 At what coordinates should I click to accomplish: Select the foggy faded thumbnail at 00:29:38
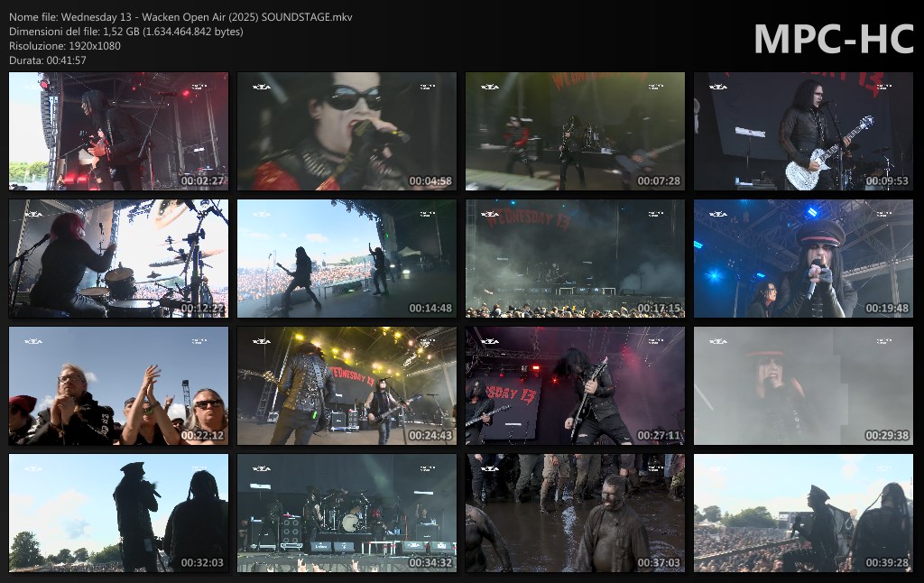[x=803, y=386]
